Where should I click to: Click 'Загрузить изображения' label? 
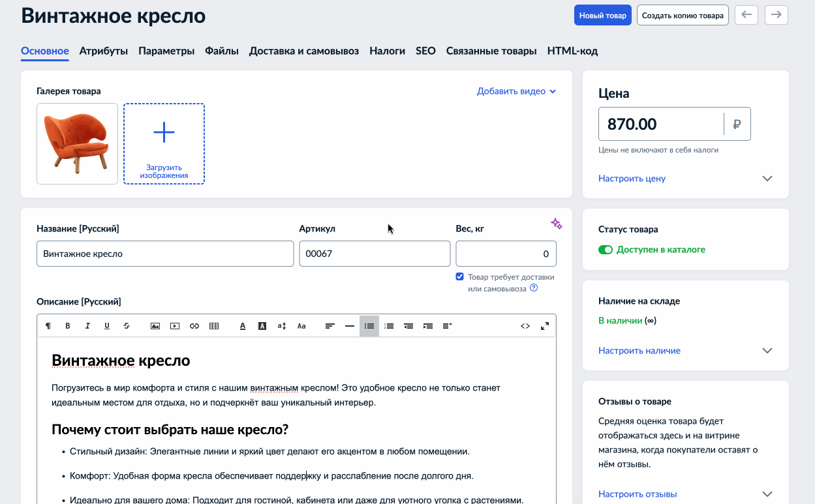click(x=164, y=171)
